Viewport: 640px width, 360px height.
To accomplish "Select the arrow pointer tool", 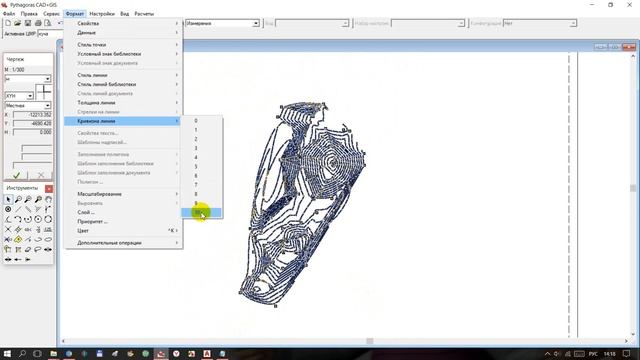I will [8, 199].
